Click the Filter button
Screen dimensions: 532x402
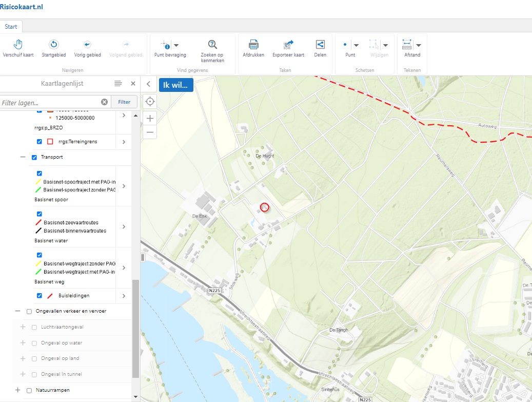(124, 102)
